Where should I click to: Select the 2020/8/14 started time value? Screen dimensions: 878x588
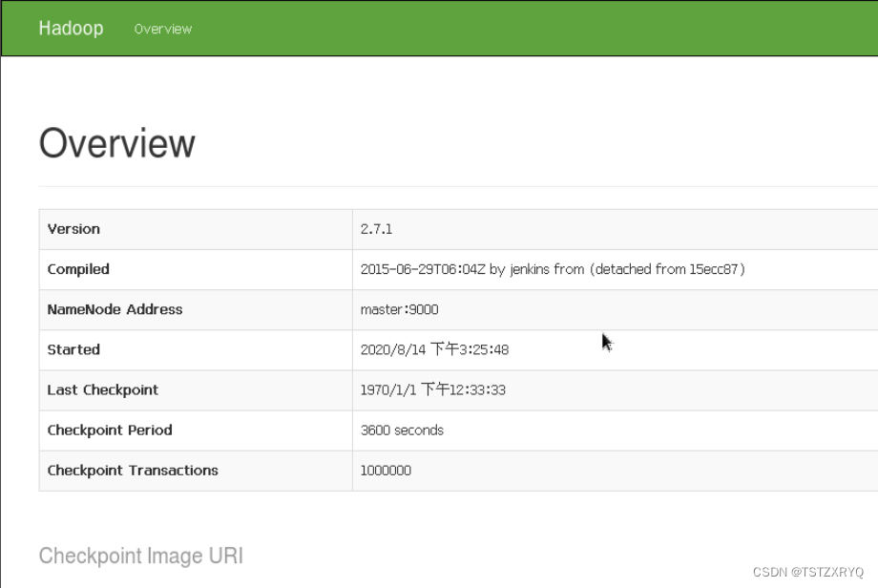coord(434,350)
